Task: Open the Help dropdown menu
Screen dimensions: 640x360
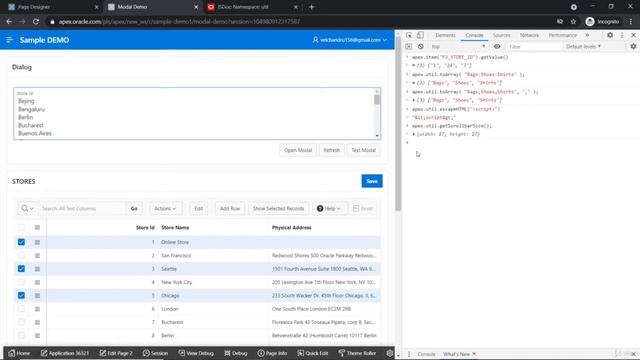Action: coord(329,209)
